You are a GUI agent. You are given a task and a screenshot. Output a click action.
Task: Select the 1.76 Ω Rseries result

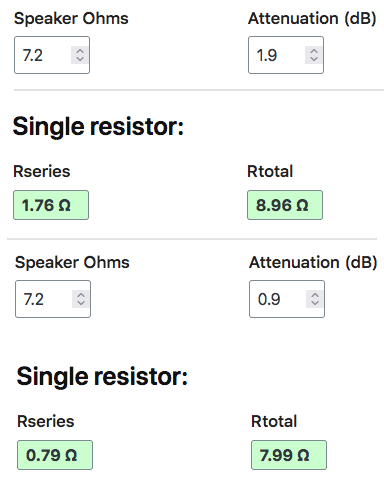(x=51, y=205)
